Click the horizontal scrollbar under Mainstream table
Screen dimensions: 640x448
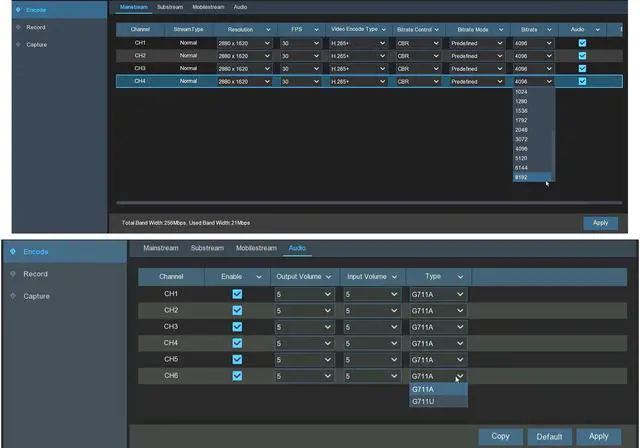click(x=369, y=202)
